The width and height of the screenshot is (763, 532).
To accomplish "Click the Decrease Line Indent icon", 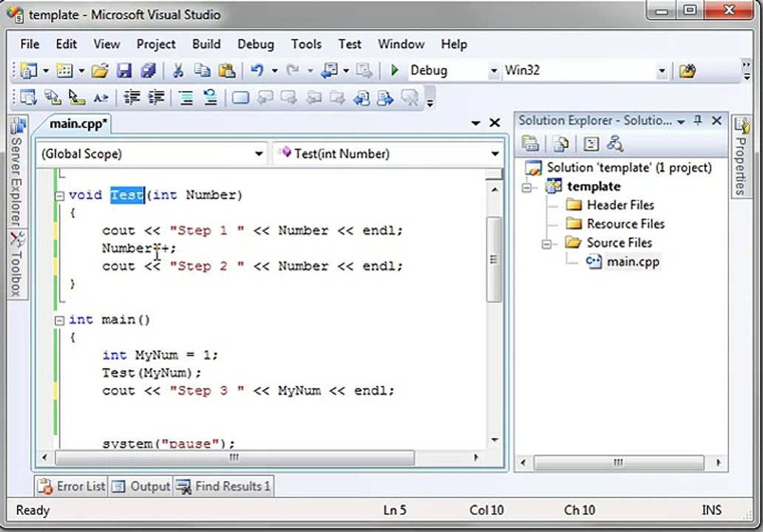I will coord(132,98).
